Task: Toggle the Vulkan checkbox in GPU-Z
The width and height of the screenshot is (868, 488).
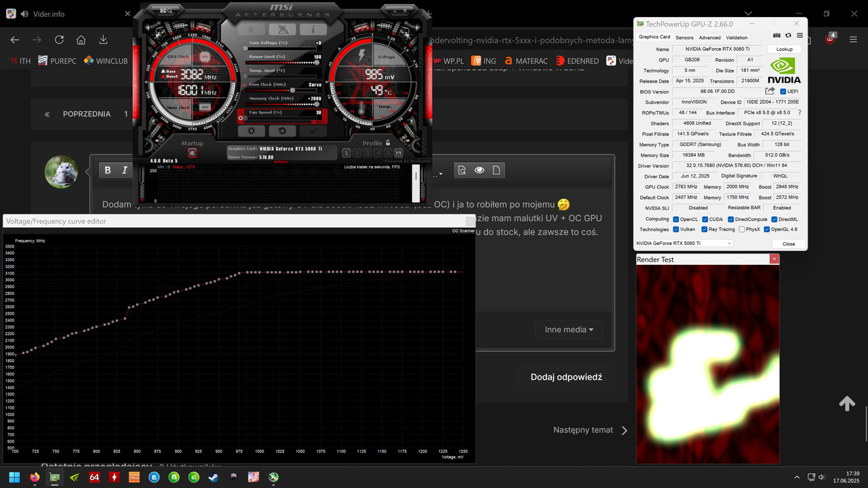Action: [676, 229]
